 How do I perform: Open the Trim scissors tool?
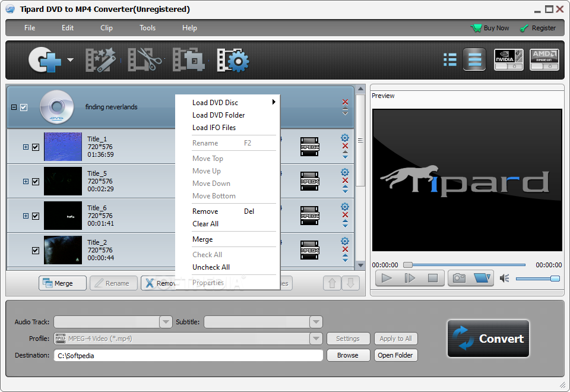[145, 59]
